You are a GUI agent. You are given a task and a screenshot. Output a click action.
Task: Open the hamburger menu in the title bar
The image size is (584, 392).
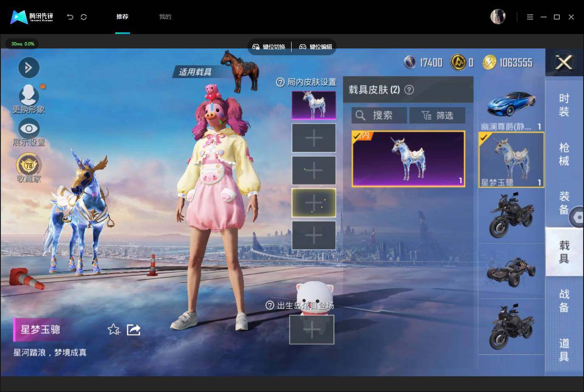click(530, 17)
